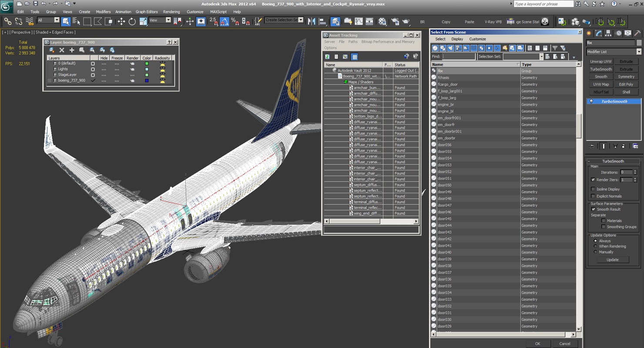644x348 pixels.
Task: Activate the Select and Scale tool
Action: tap(143, 21)
